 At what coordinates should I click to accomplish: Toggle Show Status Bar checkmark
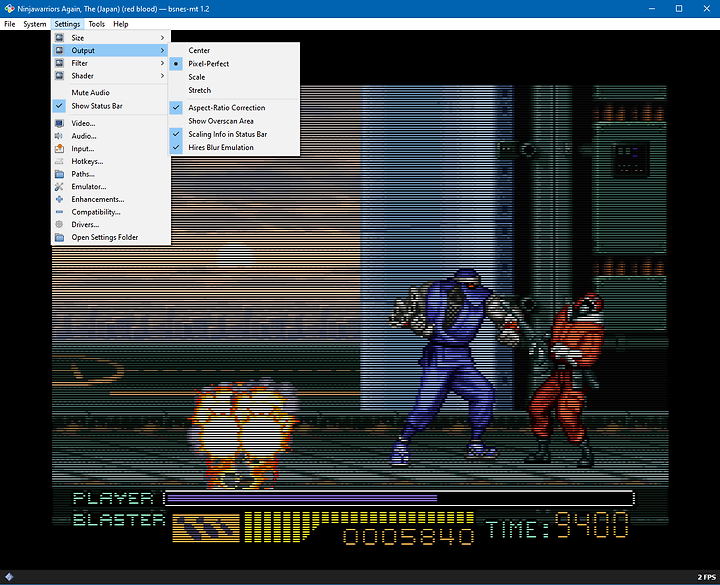[59, 106]
